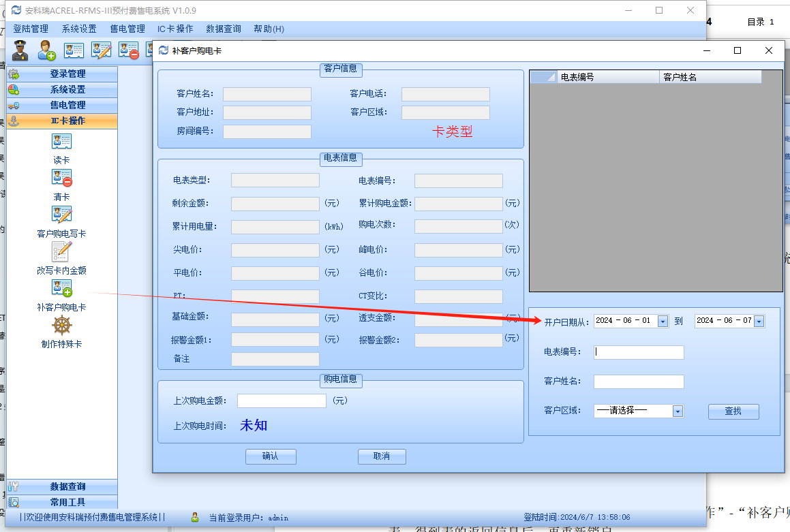Screen dimensions: 790x532
Task: Click the 读卡 card icon in sidebar
Action: pyautogui.click(x=61, y=142)
